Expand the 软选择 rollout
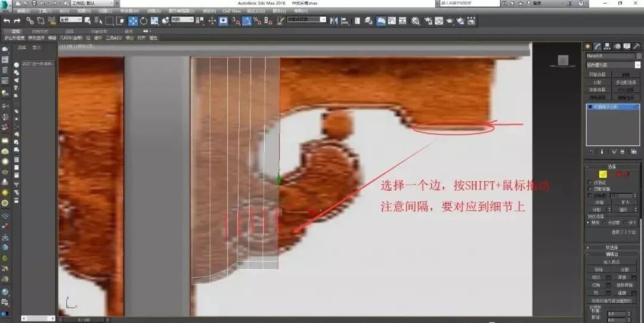Screen dimensions: 644x323 click(612, 247)
